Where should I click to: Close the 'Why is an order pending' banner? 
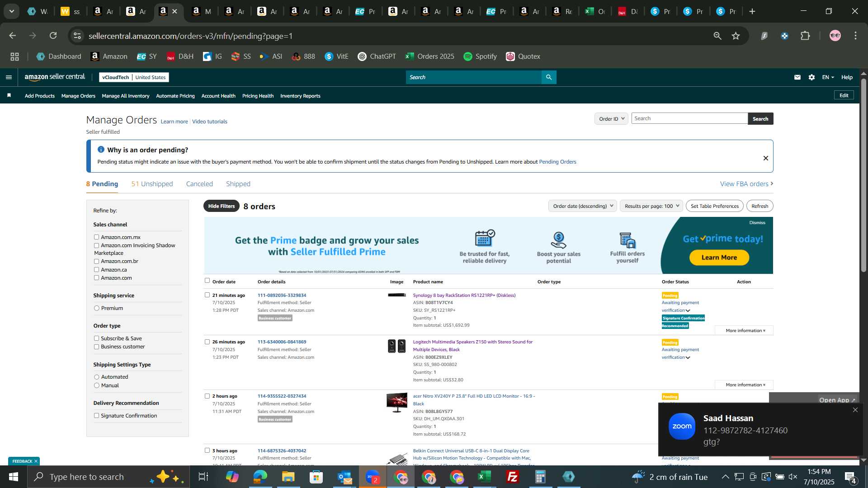766,158
